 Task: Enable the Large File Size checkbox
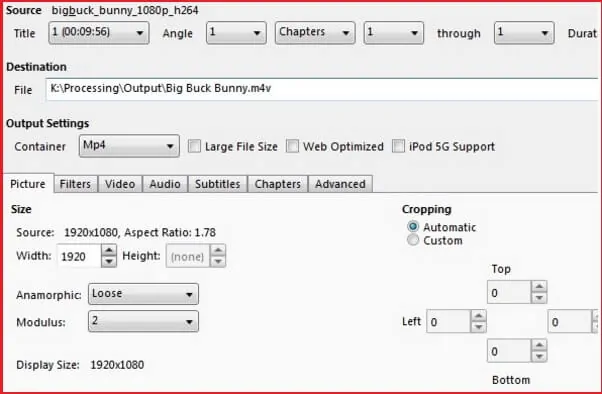194,146
